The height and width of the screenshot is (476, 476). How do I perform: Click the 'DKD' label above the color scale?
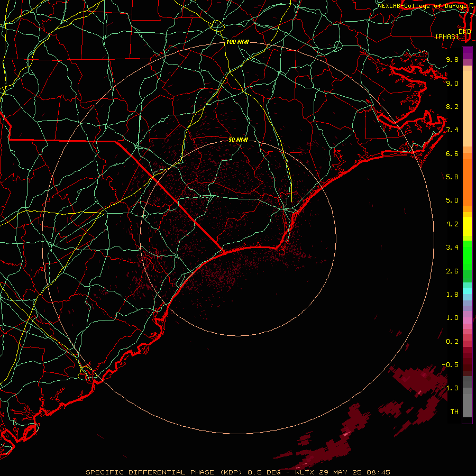coord(464,31)
